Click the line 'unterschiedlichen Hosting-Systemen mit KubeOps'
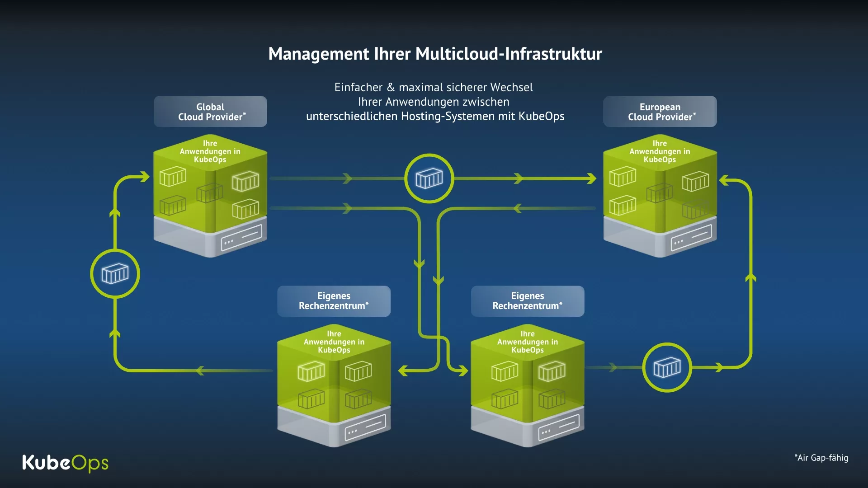 [x=435, y=116]
